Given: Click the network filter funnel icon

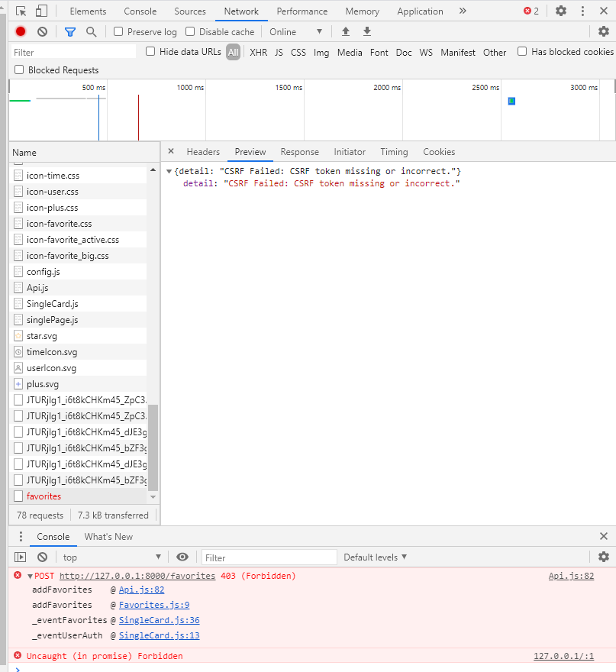Looking at the screenshot, I should [70, 31].
